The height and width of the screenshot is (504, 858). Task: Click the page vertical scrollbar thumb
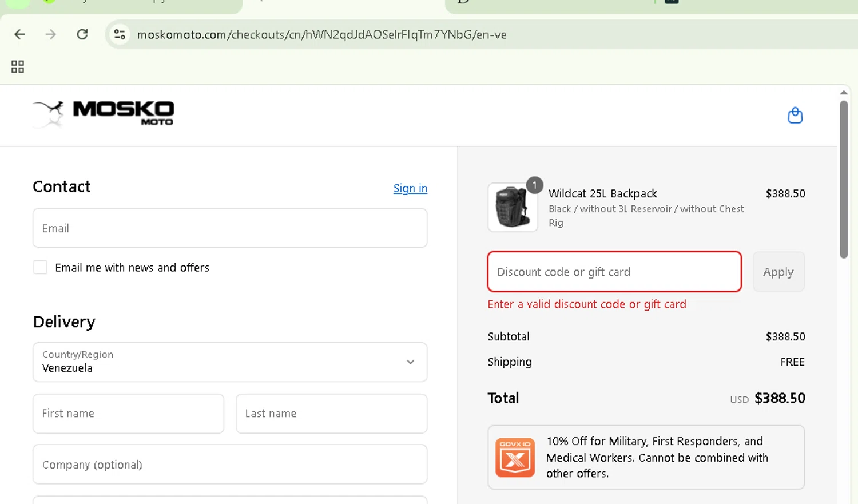pyautogui.click(x=844, y=180)
